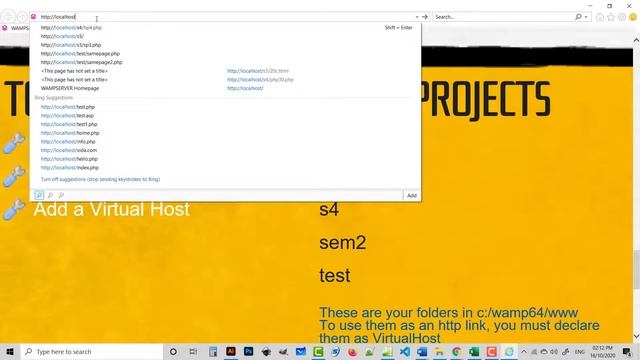This screenshot has width=640, height=360.
Task: Click the smiley feedback icon
Action: pyautogui.click(x=633, y=17)
